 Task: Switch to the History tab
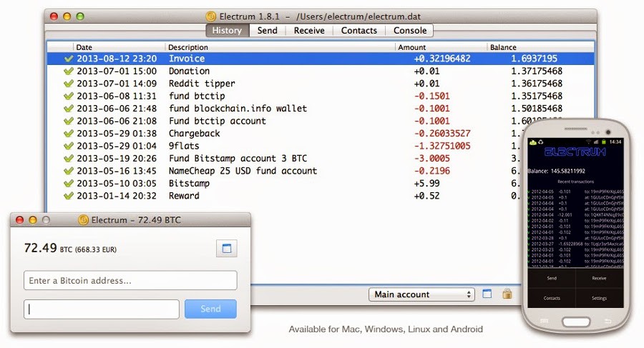[x=227, y=30]
